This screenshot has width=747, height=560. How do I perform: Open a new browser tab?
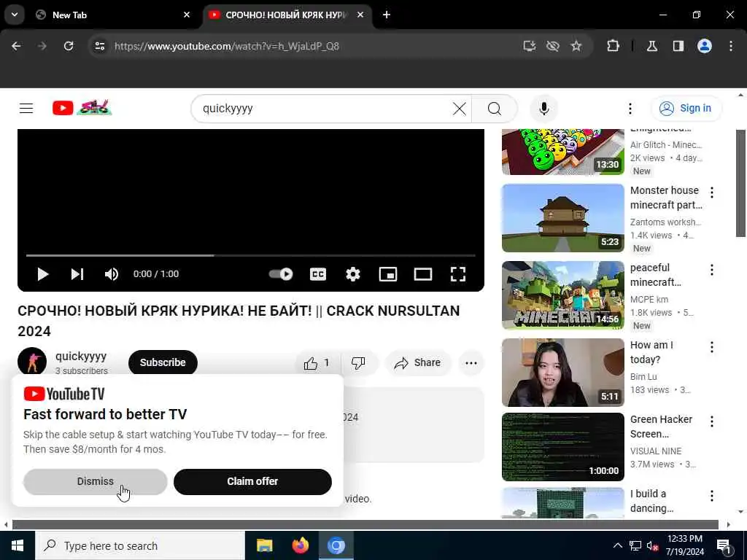click(x=387, y=15)
